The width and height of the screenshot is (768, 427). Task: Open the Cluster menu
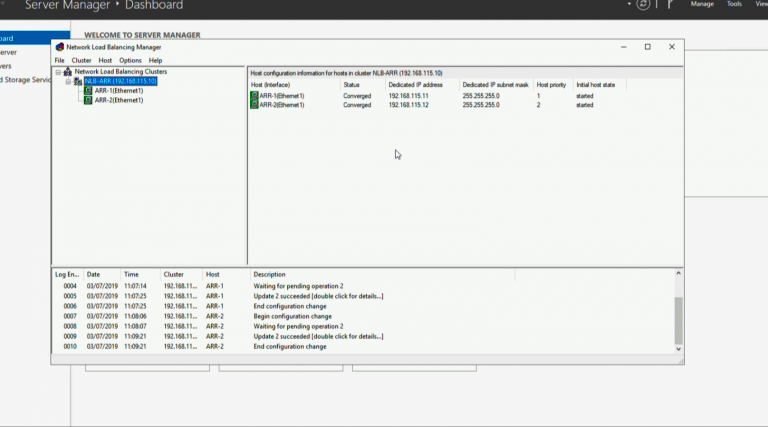coord(81,61)
